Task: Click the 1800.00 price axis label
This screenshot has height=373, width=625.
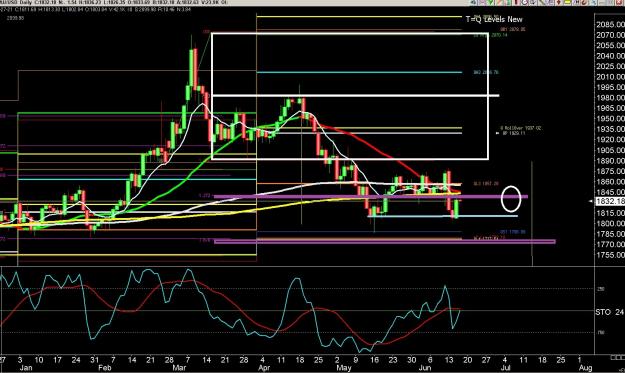Action: tap(610, 223)
